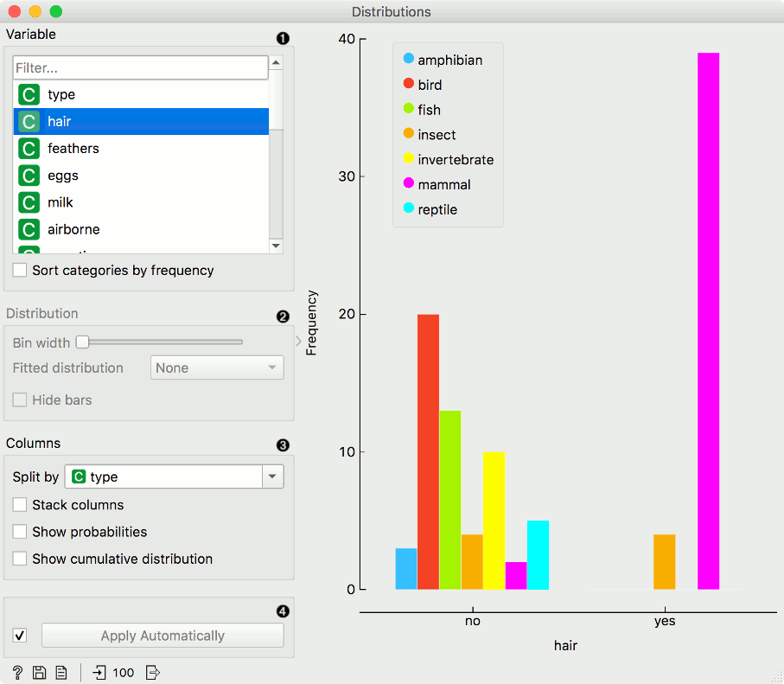Click the reptile legend entry

pyautogui.click(x=430, y=209)
